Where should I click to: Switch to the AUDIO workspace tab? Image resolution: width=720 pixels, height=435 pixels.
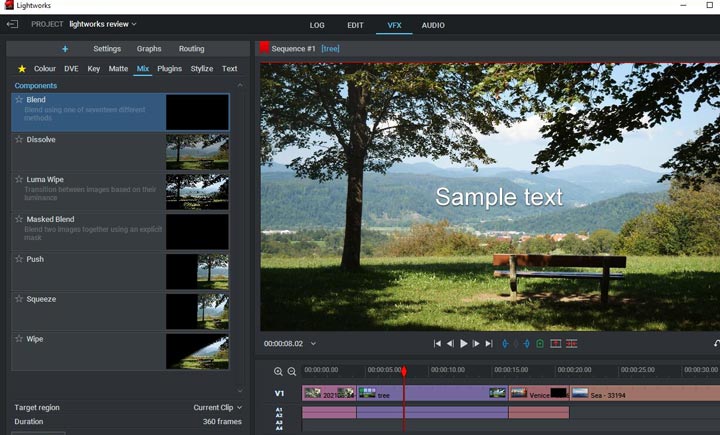coord(433,25)
